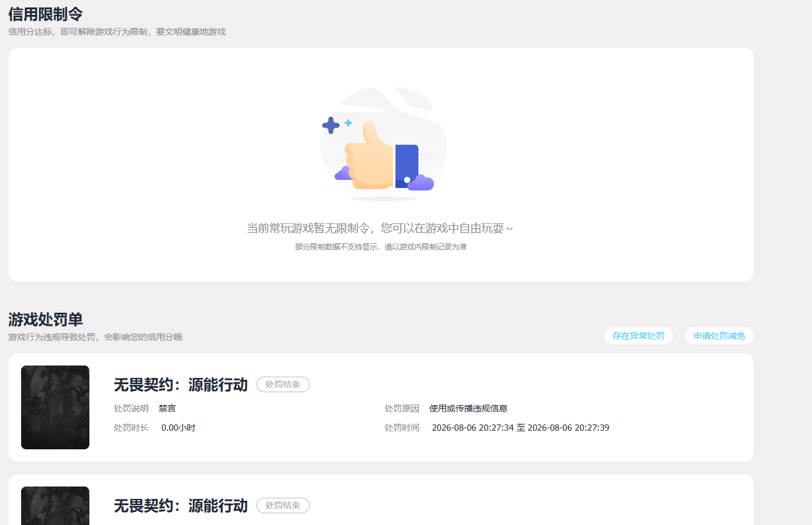This screenshot has height=525, width=812.
Task: Click the 信用限制令 heading
Action: point(45,14)
